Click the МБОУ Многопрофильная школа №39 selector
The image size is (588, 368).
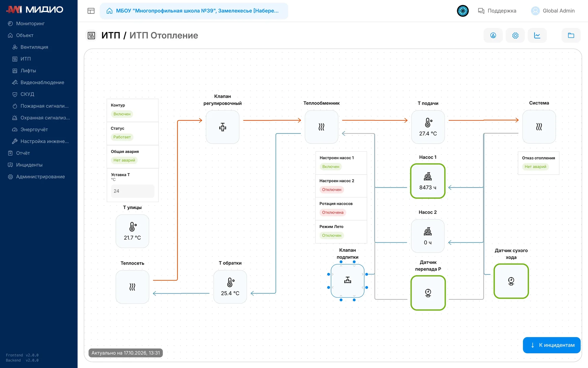pos(194,11)
